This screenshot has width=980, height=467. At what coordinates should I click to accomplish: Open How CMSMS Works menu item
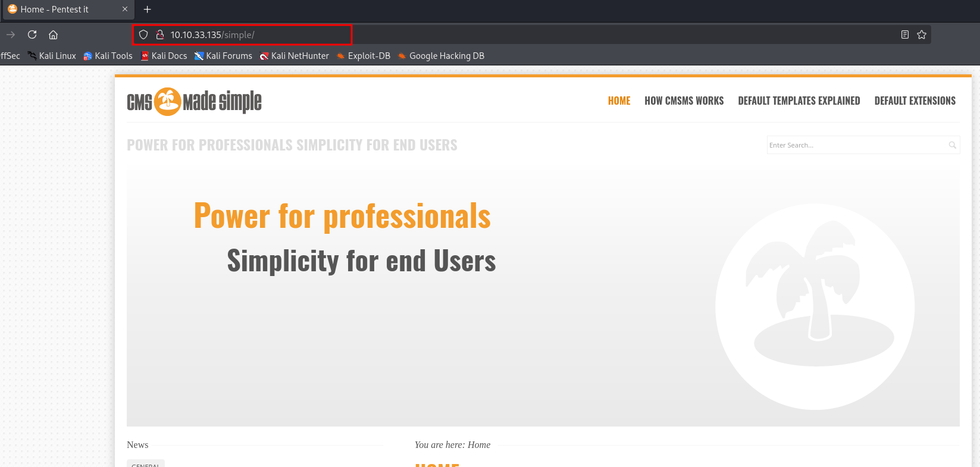(684, 101)
